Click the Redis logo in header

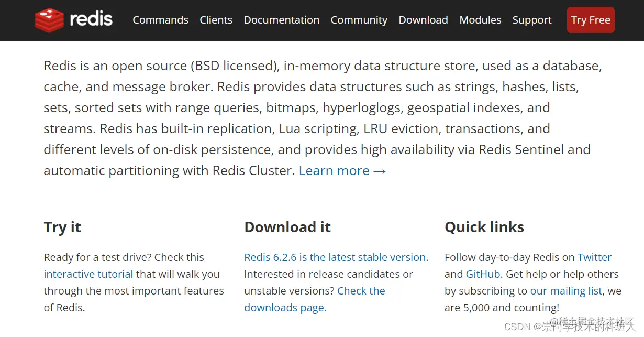pos(74,20)
